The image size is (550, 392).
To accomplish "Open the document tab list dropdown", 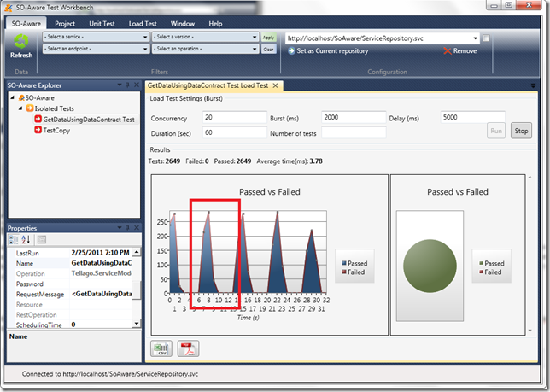I will click(x=533, y=85).
